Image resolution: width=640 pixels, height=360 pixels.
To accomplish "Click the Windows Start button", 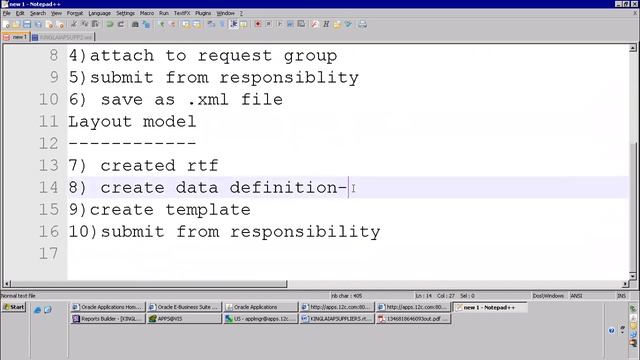I will click(14, 307).
